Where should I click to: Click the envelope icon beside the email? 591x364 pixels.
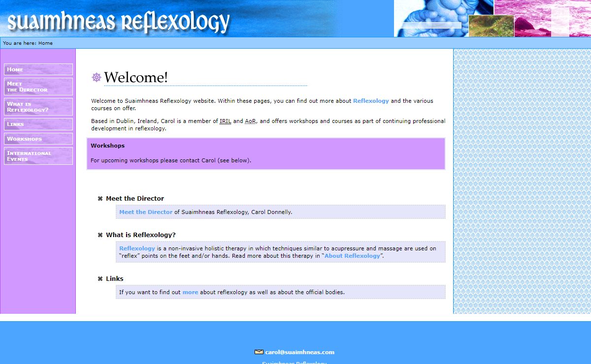coord(259,352)
